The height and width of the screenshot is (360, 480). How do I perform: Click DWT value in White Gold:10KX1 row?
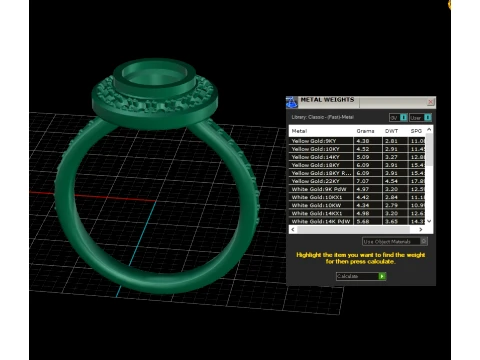pyautogui.click(x=391, y=197)
